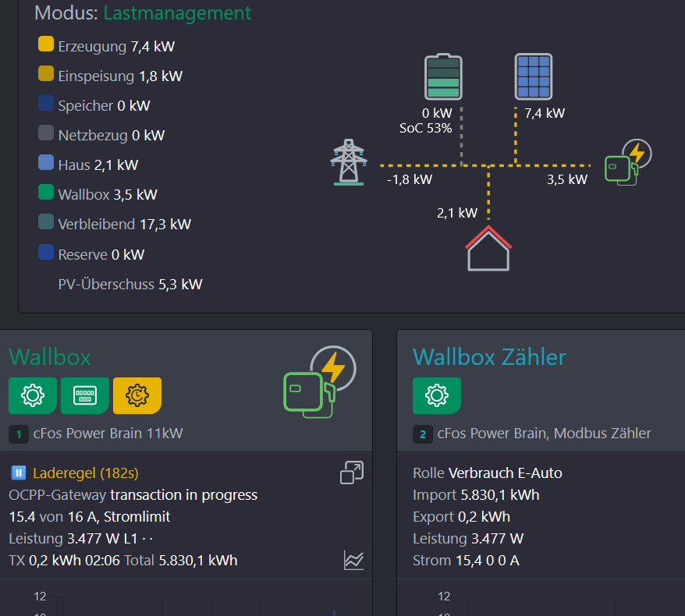The image size is (685, 616).
Task: Click 'Erzeugung 7,4 kW' legend text
Action: [x=116, y=46]
